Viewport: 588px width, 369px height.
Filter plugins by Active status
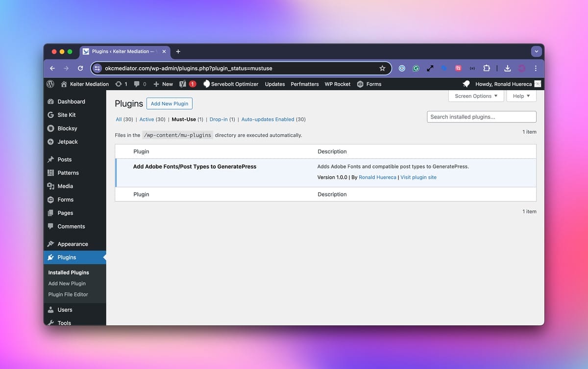pyautogui.click(x=147, y=119)
